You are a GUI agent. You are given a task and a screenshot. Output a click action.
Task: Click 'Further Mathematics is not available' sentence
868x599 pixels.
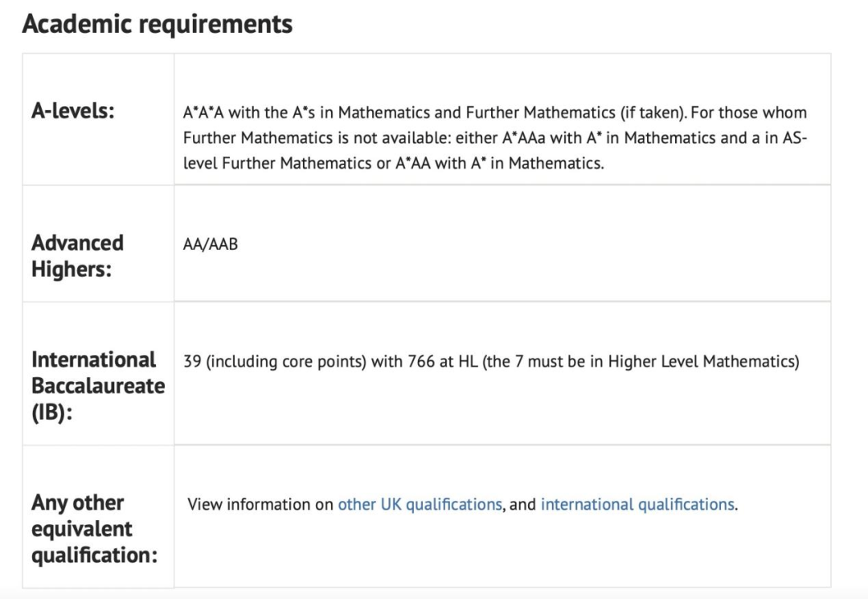(317, 137)
